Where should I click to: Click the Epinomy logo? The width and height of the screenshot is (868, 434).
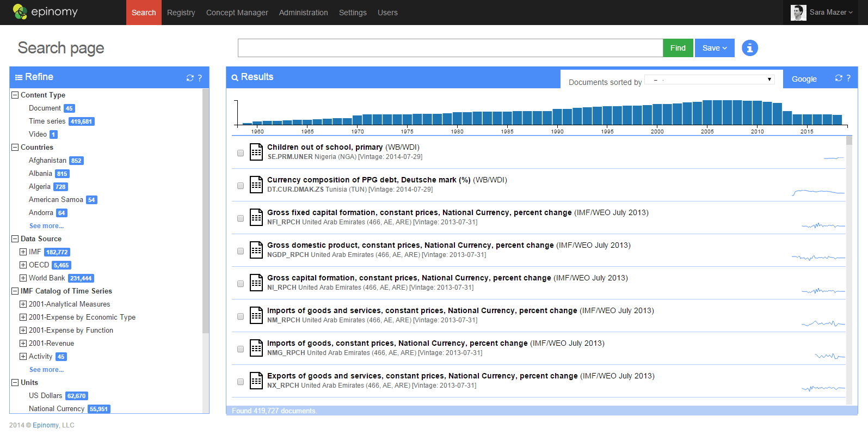45,12
